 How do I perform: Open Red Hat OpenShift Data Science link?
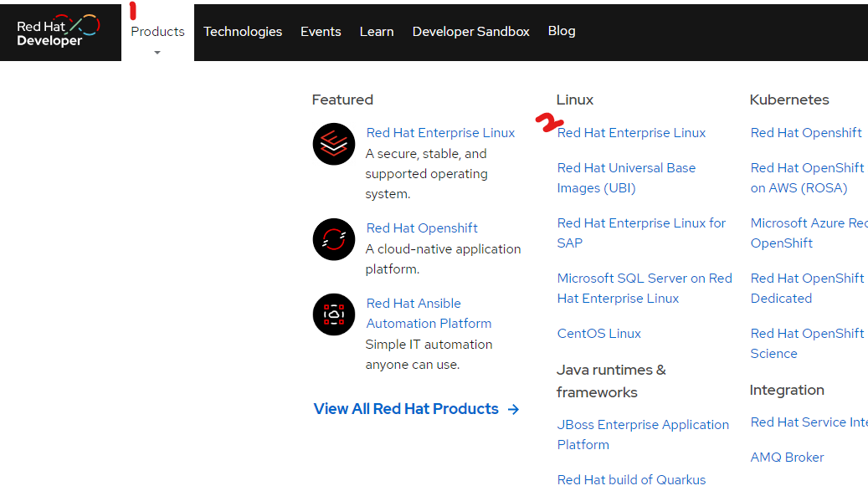click(807, 344)
